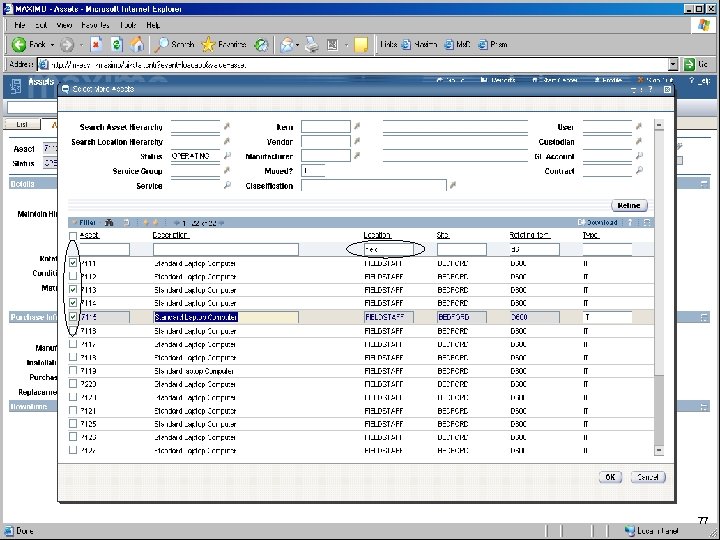Image resolution: width=720 pixels, height=540 pixels.
Task: Open the Forward button history dropdown arrow
Action: click(x=81, y=45)
